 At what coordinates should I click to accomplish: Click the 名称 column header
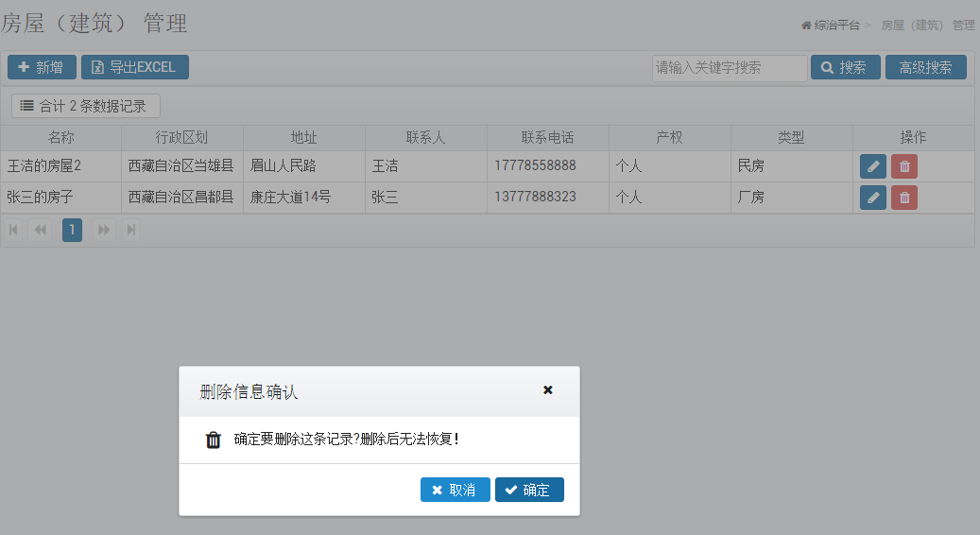point(60,137)
